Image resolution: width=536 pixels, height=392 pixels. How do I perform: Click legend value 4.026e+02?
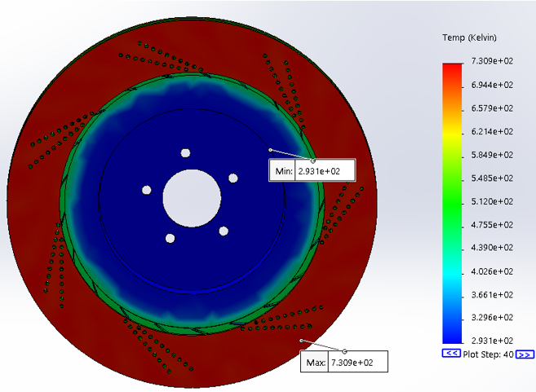point(492,271)
